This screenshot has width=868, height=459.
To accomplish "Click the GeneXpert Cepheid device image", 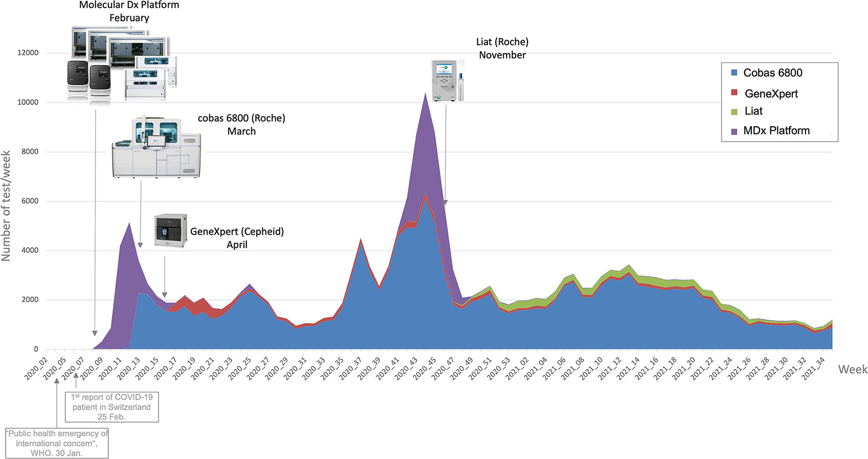I will pos(170,230).
